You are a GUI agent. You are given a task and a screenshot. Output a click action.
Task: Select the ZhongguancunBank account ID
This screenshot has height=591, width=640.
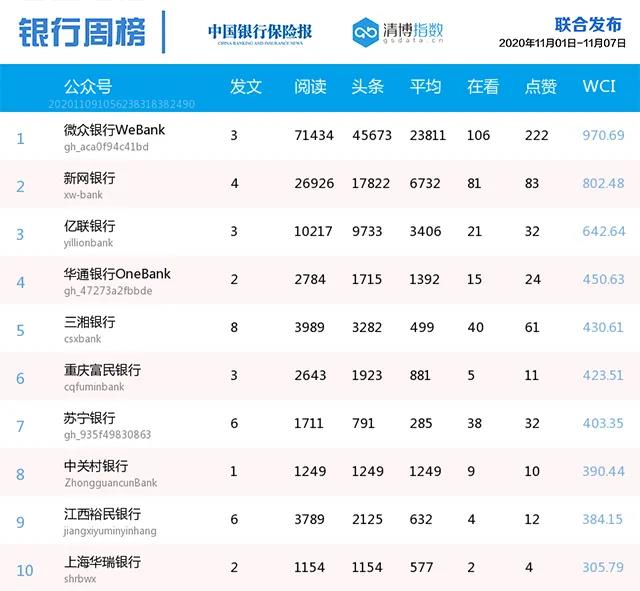110,483
